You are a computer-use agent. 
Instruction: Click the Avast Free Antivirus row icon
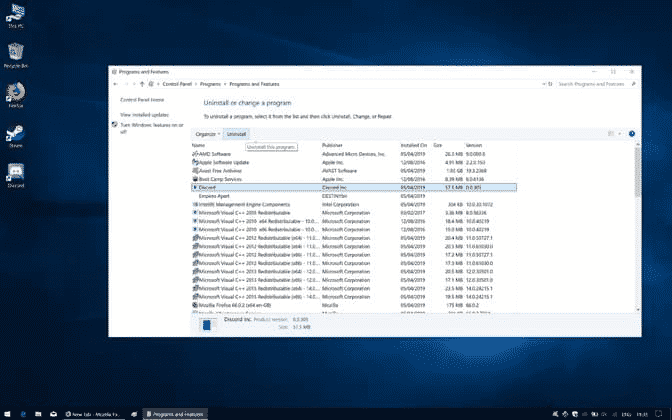[x=195, y=171]
